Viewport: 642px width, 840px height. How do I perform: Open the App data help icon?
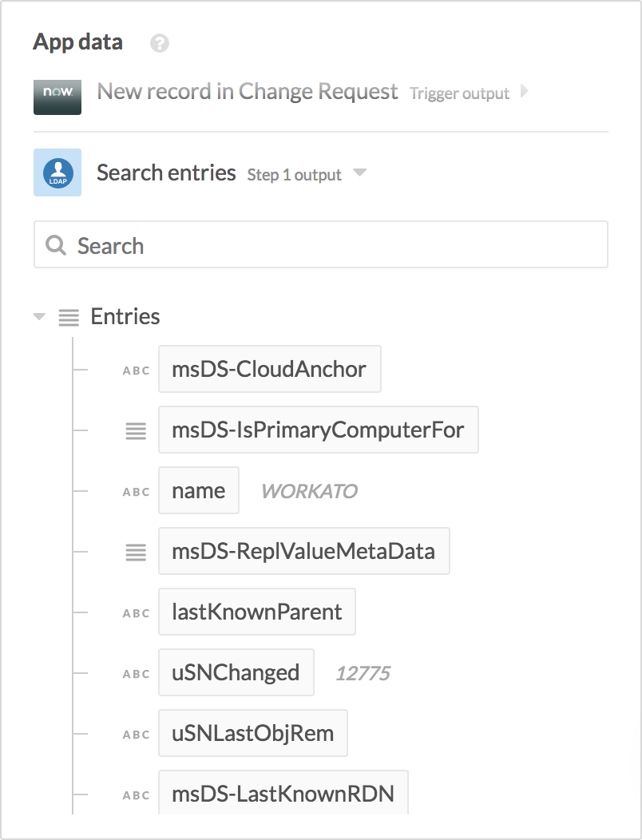(x=158, y=43)
